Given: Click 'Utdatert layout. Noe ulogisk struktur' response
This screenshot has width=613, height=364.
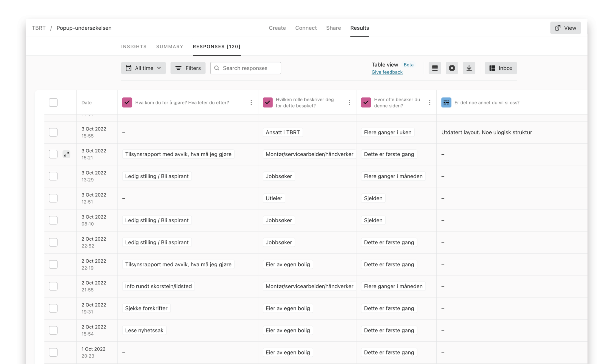Looking at the screenshot, I should click(x=487, y=132).
